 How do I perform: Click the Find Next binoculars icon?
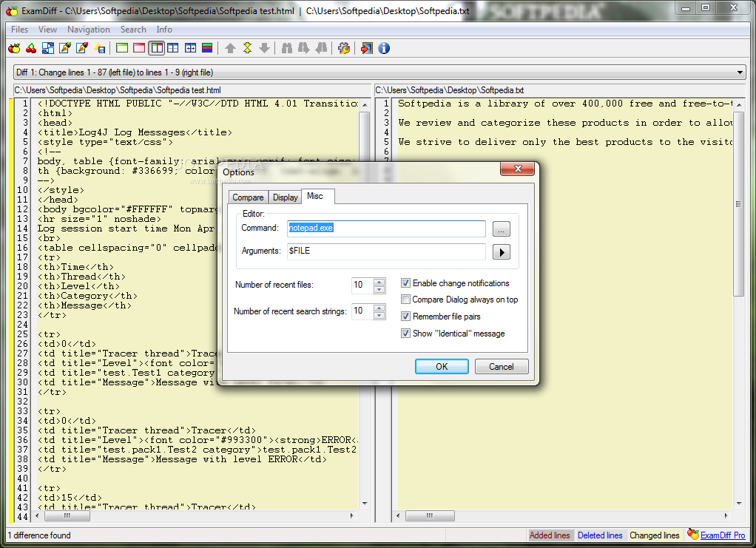[304, 48]
